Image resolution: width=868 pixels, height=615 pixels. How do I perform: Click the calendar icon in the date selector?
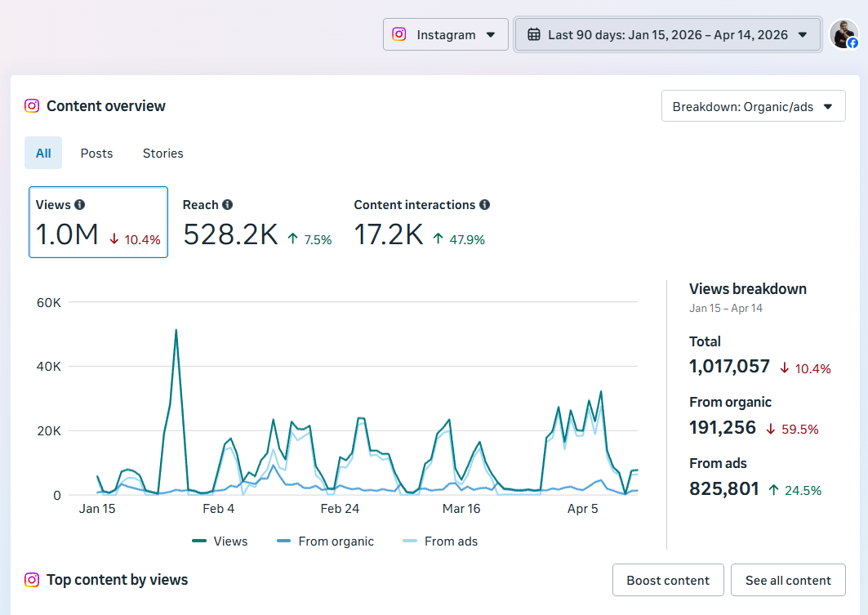tap(534, 34)
